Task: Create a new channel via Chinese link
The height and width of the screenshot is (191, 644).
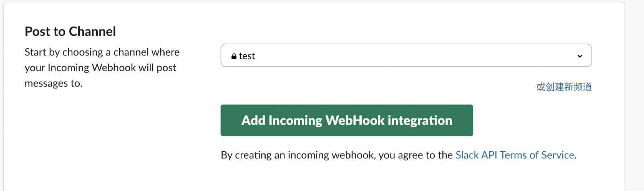Action: pos(564,87)
